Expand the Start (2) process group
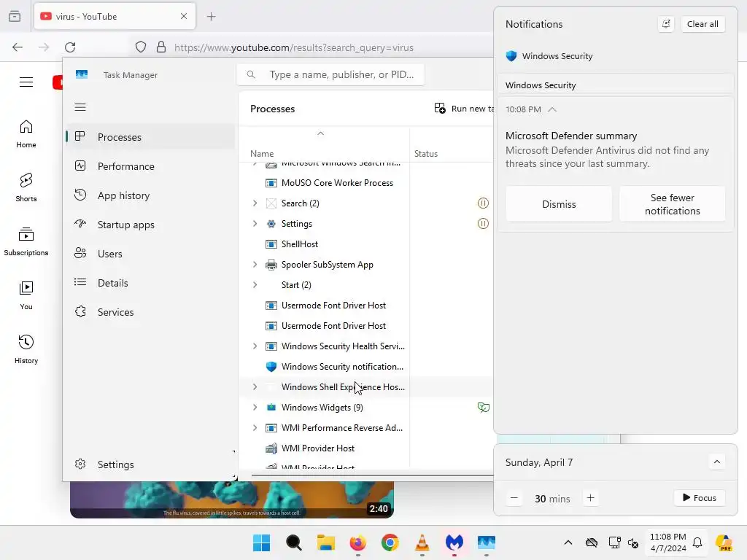Screen dimensions: 747x560 255,285
